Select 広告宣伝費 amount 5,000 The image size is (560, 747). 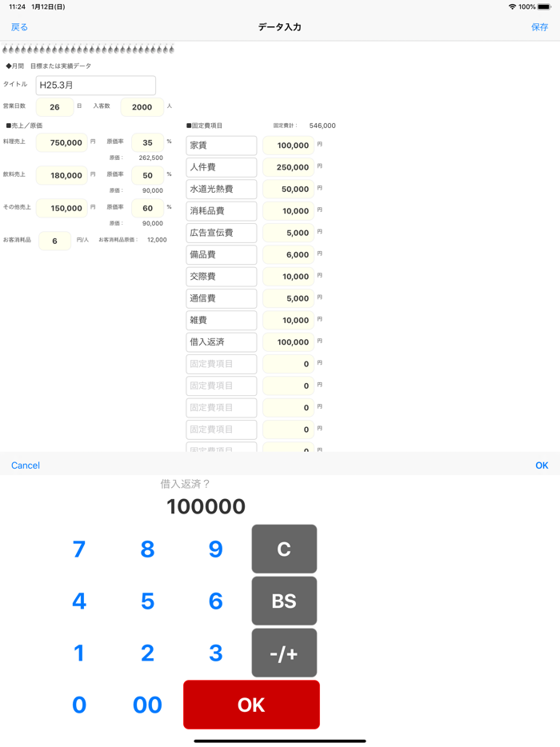288,233
